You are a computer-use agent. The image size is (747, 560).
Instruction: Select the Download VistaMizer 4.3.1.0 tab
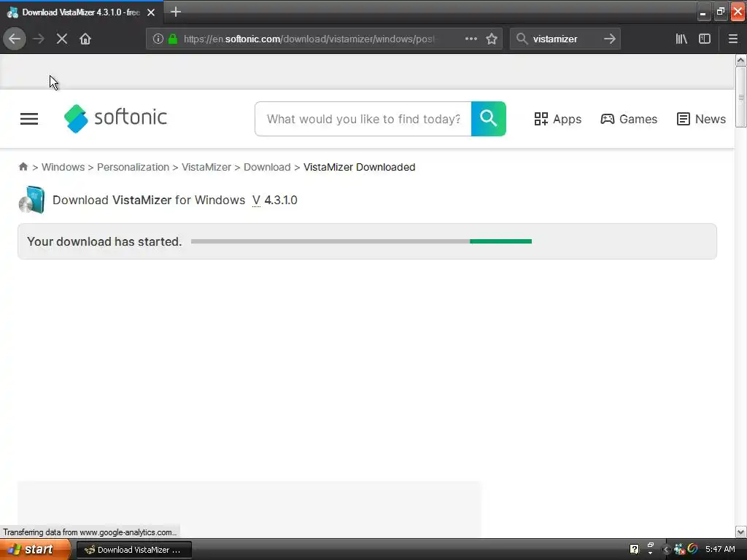coord(81,12)
